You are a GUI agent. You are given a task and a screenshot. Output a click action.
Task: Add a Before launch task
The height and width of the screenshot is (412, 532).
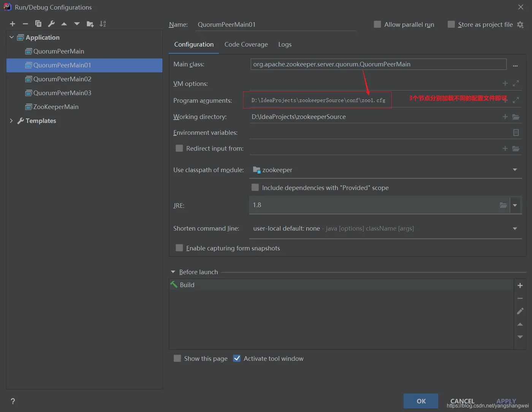coord(520,285)
